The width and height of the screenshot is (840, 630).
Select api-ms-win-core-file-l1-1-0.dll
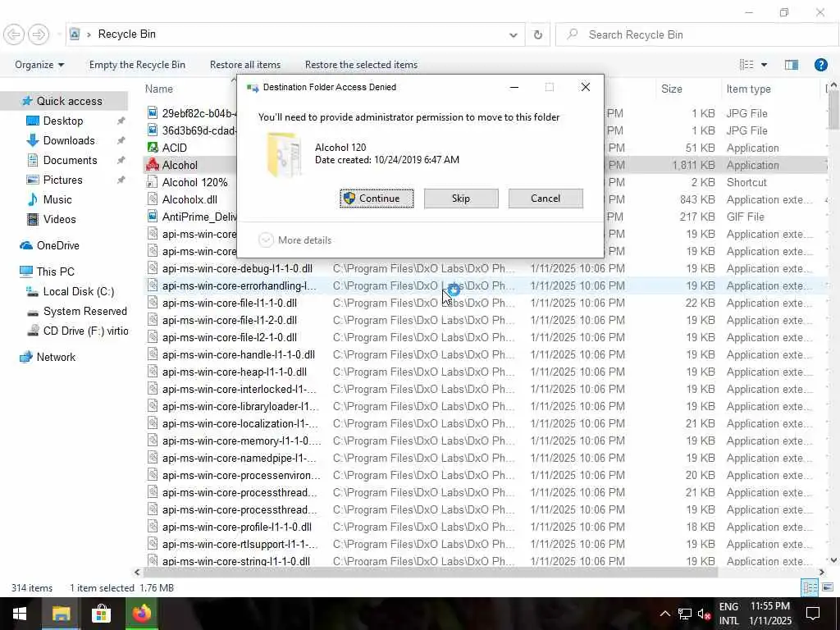(x=230, y=303)
